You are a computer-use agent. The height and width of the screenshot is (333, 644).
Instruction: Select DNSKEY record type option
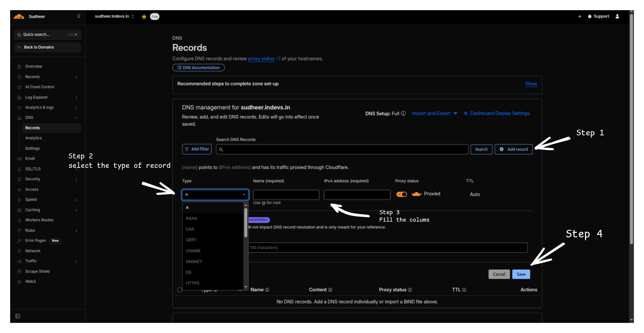[213, 262]
